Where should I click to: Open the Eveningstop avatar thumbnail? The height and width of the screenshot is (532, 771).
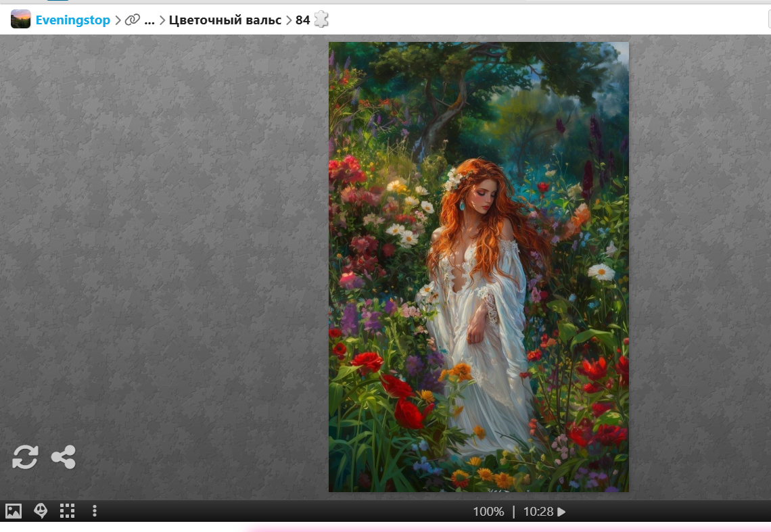point(21,20)
